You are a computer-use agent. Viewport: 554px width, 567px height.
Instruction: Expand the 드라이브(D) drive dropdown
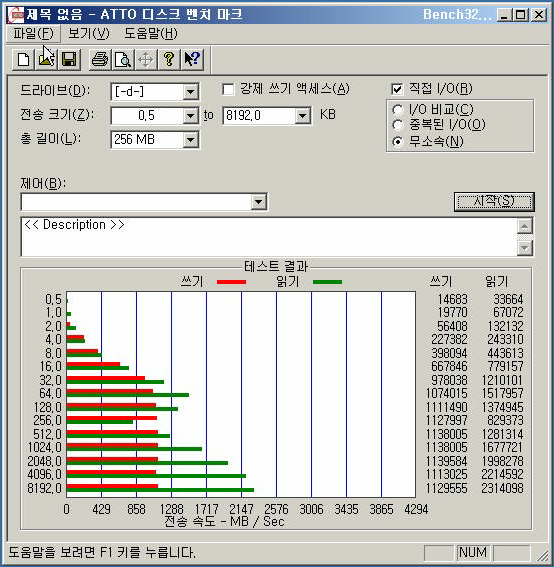(190, 92)
